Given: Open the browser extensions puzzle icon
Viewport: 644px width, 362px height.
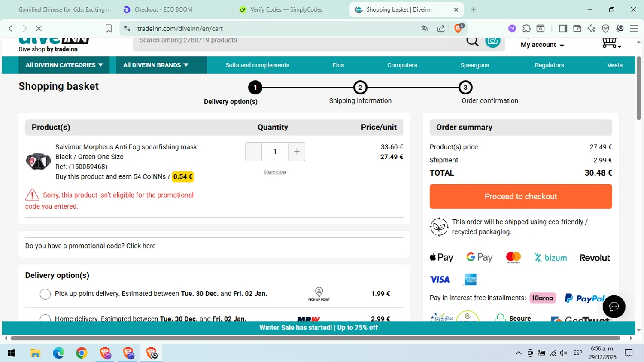Looking at the screenshot, I should click(x=526, y=28).
